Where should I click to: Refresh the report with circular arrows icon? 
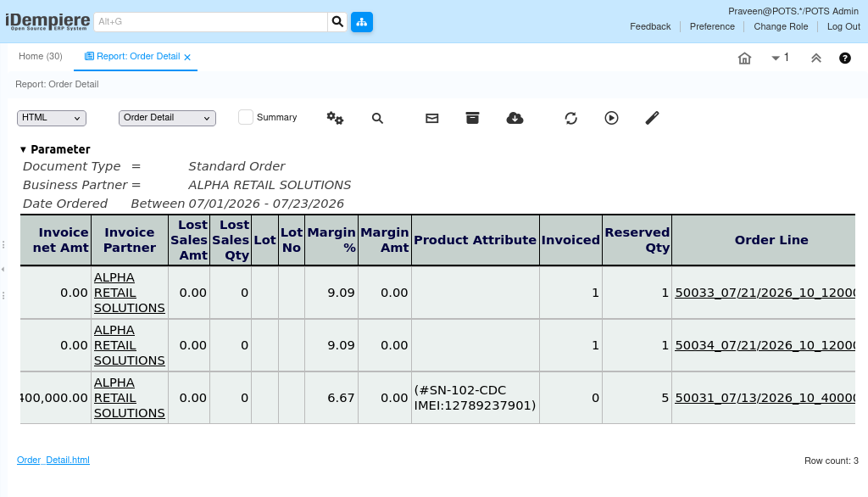[570, 118]
